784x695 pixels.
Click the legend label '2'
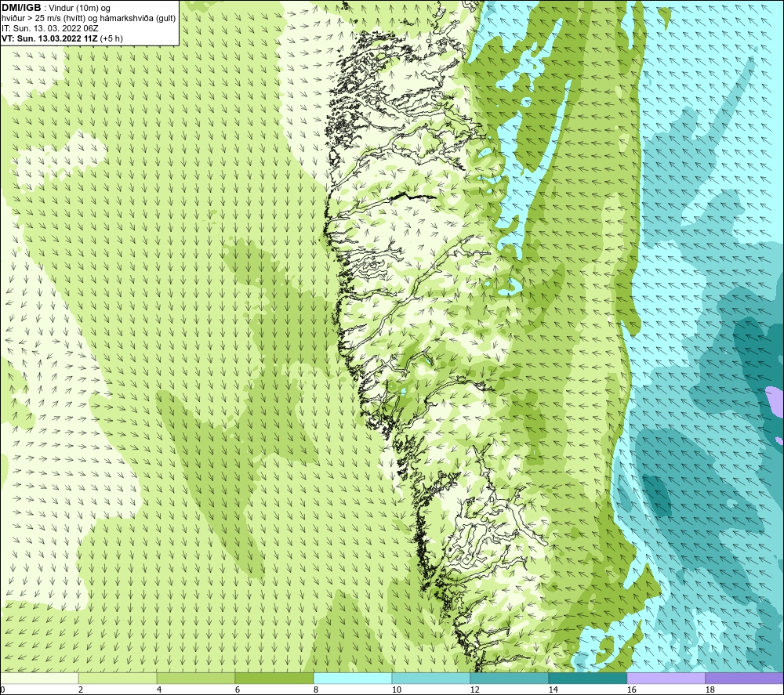[x=81, y=690]
